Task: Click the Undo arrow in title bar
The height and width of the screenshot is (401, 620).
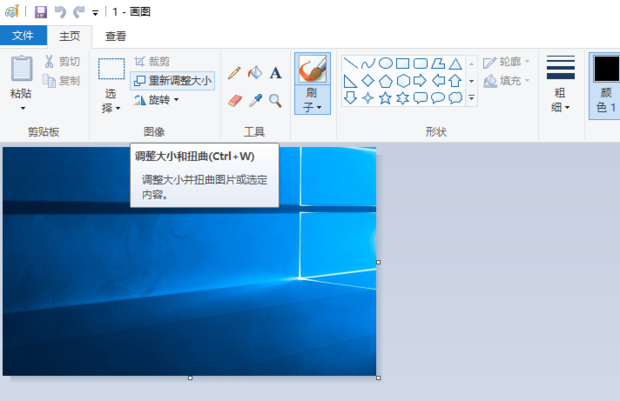Action: click(x=60, y=12)
